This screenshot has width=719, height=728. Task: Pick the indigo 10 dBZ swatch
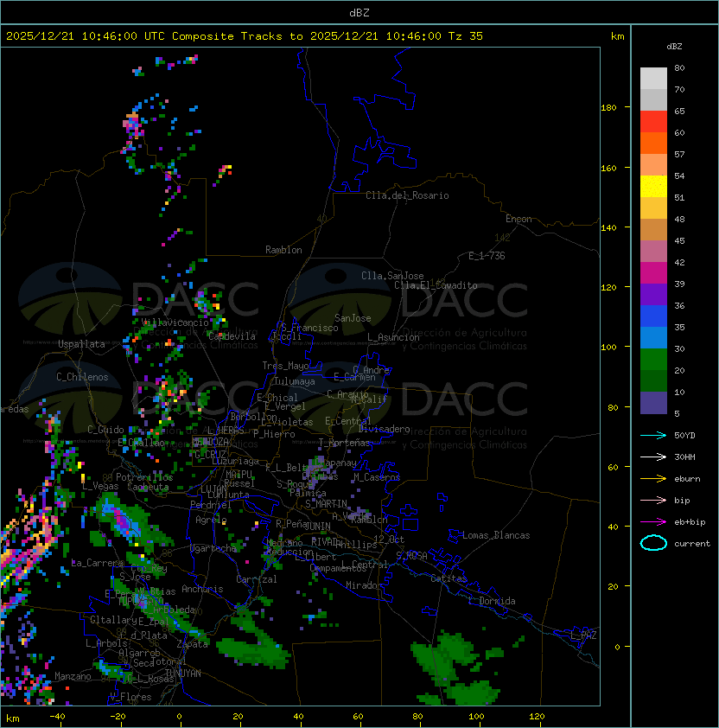pos(653,403)
